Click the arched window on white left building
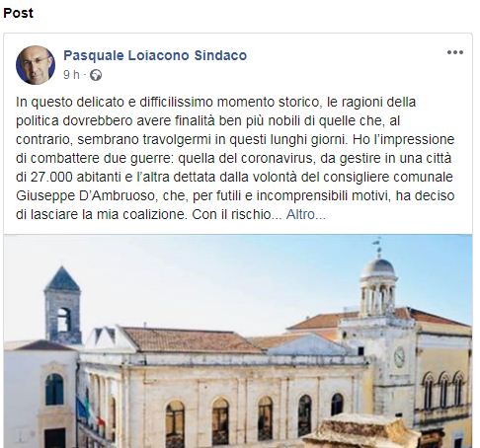480x448 pixels. pyautogui.click(x=54, y=389)
